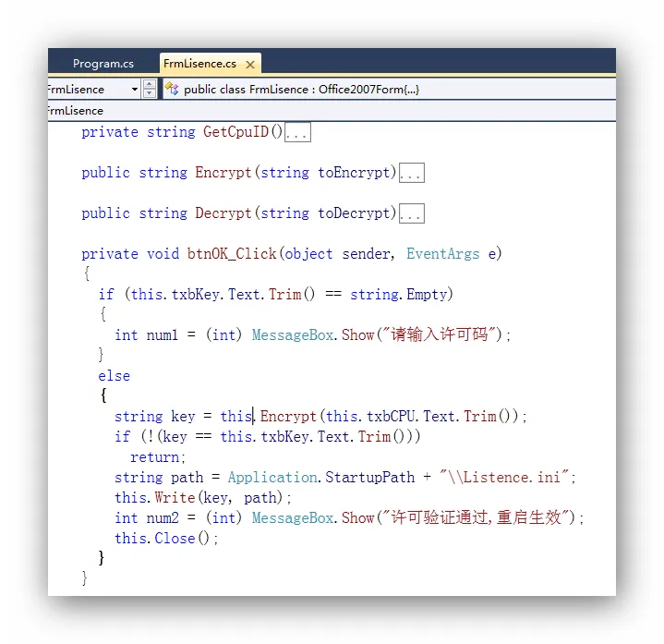Expand the collapsed GetCpuID method body

tap(297, 132)
